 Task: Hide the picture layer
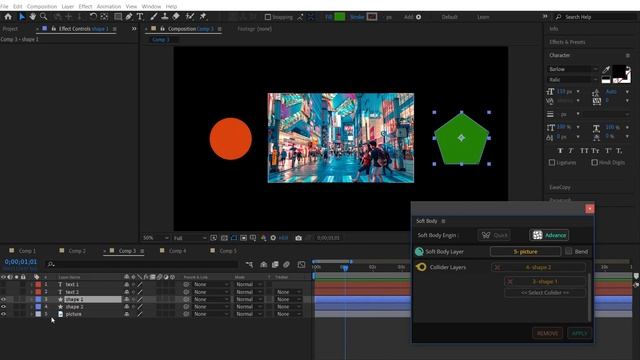4,314
